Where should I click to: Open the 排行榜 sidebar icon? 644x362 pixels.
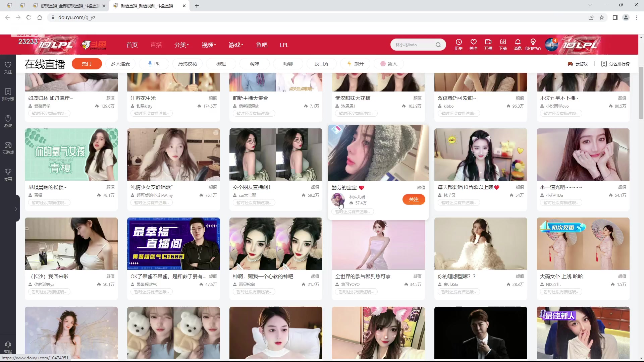click(x=8, y=93)
